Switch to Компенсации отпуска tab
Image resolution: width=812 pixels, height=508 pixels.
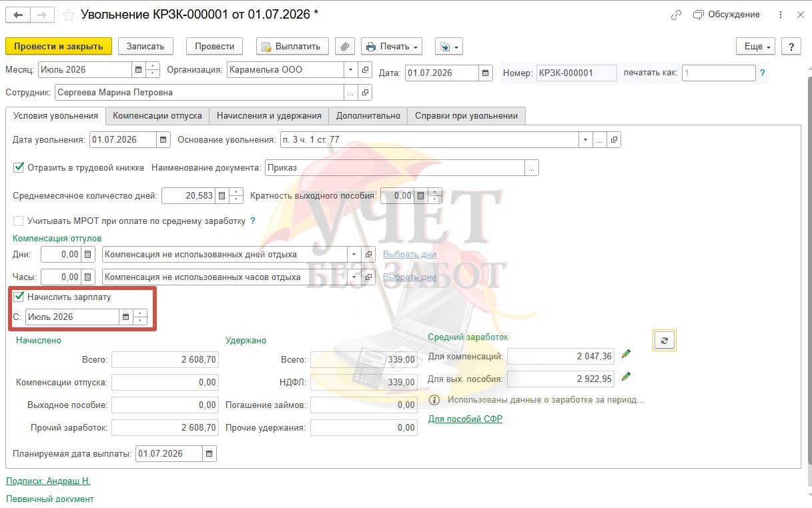[157, 115]
